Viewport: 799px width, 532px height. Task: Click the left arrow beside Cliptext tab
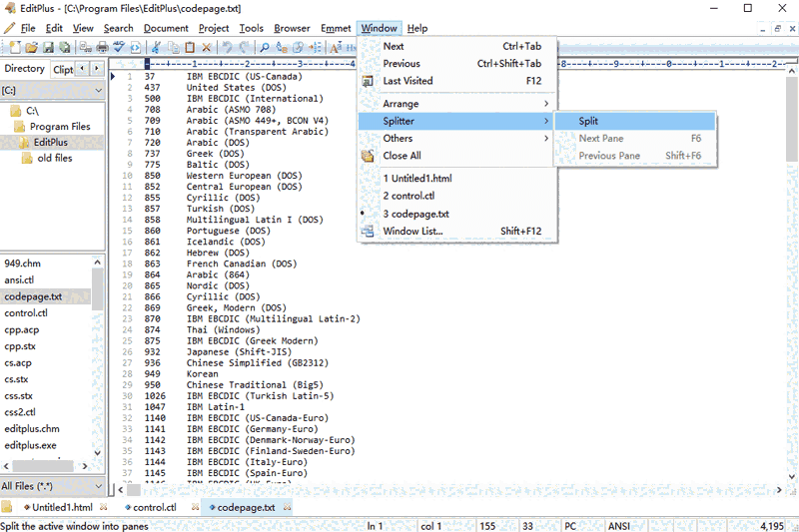click(82, 68)
